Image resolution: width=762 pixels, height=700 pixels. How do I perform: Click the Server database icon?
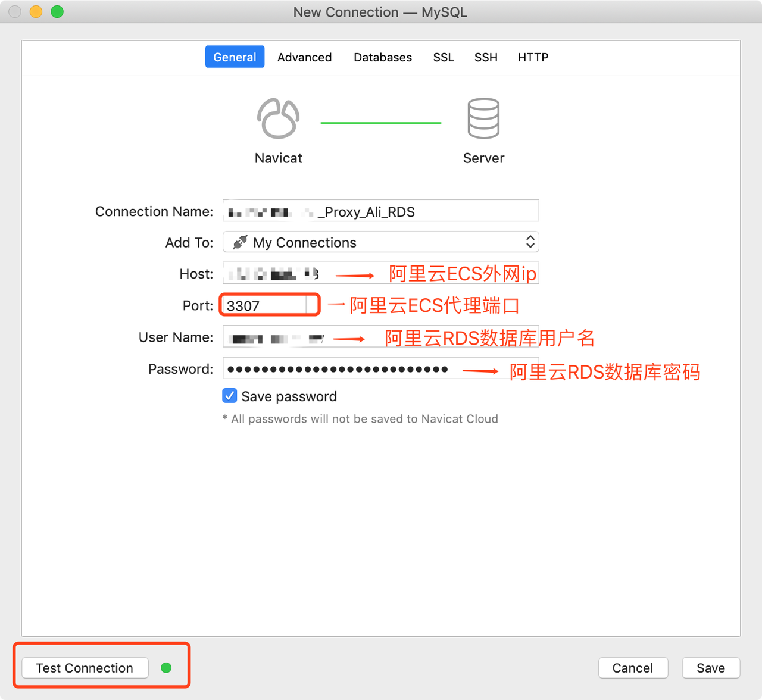(x=483, y=117)
